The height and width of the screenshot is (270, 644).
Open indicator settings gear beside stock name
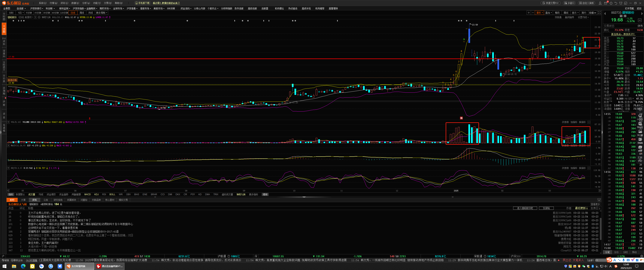(39, 17)
